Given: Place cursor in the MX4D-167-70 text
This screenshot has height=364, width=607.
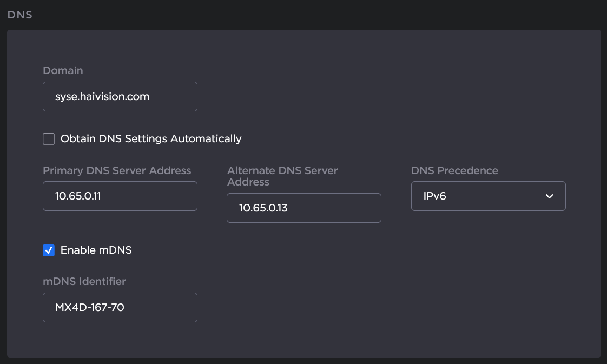Looking at the screenshot, I should [x=90, y=307].
